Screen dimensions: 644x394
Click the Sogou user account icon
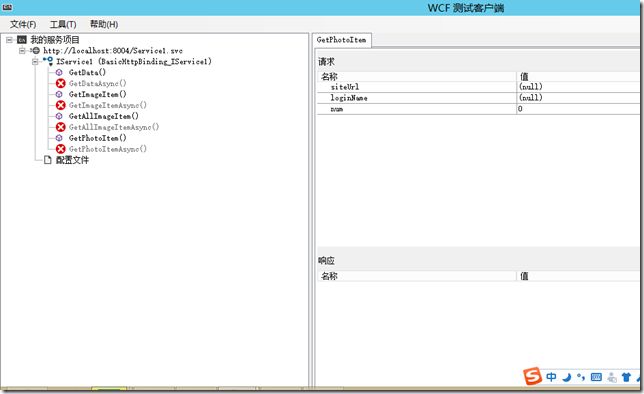tap(612, 377)
